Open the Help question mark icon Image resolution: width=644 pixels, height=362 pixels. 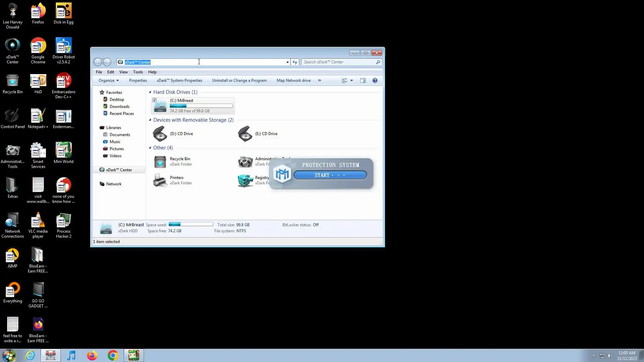pyautogui.click(x=375, y=80)
